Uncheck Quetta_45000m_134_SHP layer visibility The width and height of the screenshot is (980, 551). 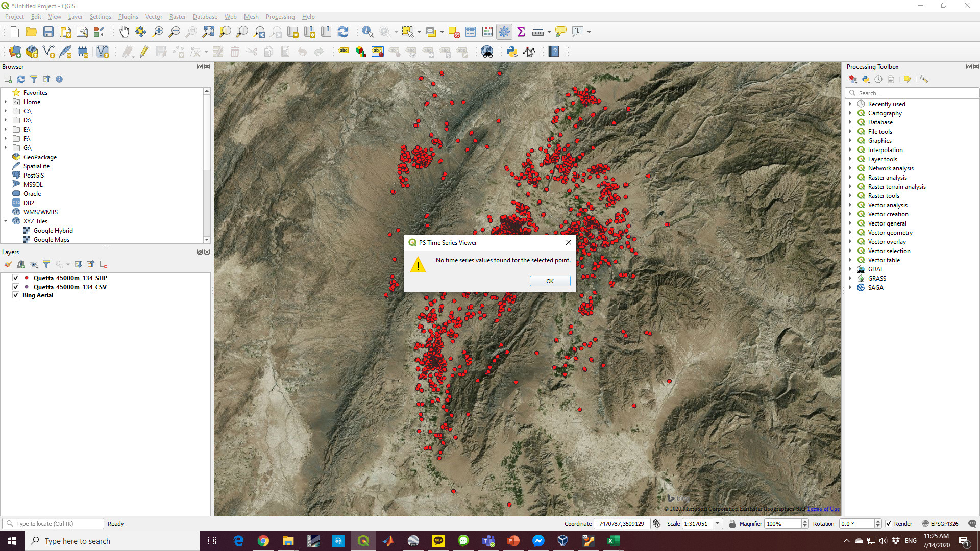click(16, 278)
